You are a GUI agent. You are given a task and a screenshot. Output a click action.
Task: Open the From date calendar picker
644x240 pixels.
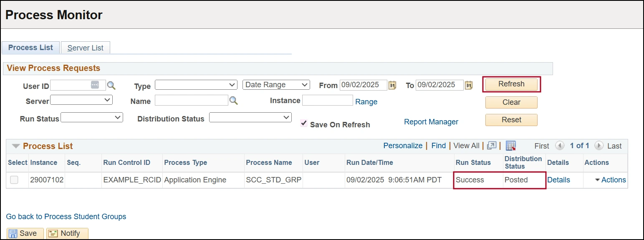(392, 85)
